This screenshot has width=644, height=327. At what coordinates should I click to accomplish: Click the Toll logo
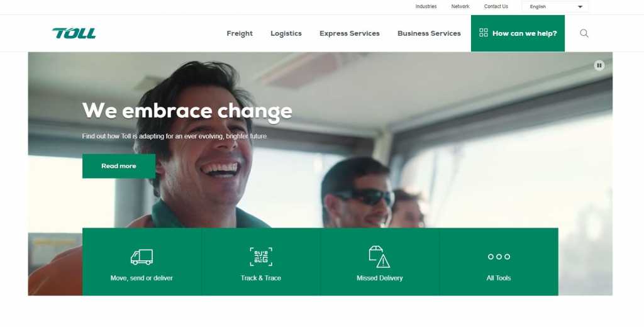coord(74,33)
